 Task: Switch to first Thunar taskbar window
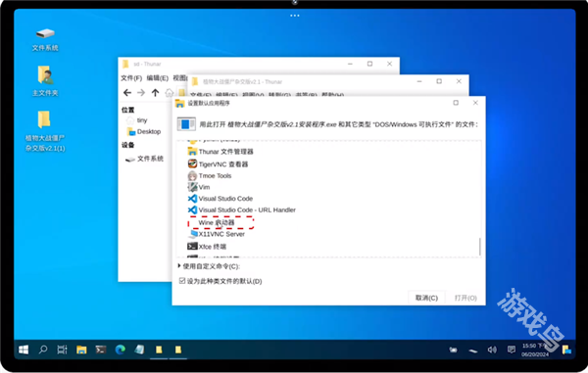pos(159,350)
